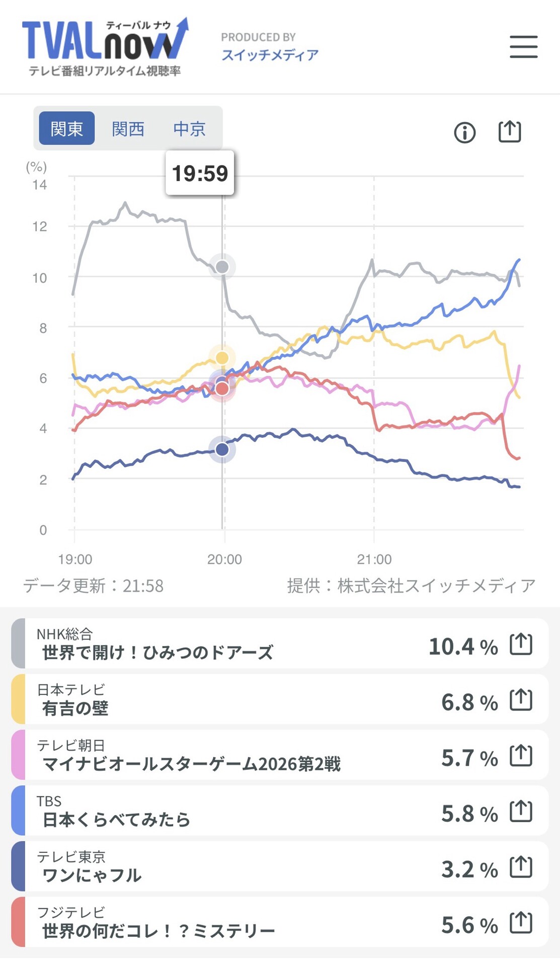Share the chart via share icon

point(509,132)
